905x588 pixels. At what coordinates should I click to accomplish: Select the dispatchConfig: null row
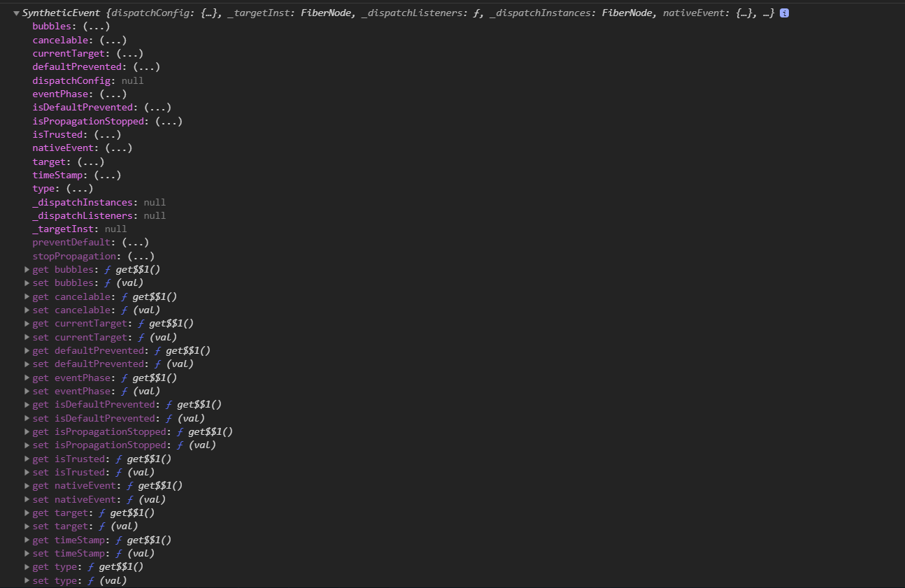[88, 80]
